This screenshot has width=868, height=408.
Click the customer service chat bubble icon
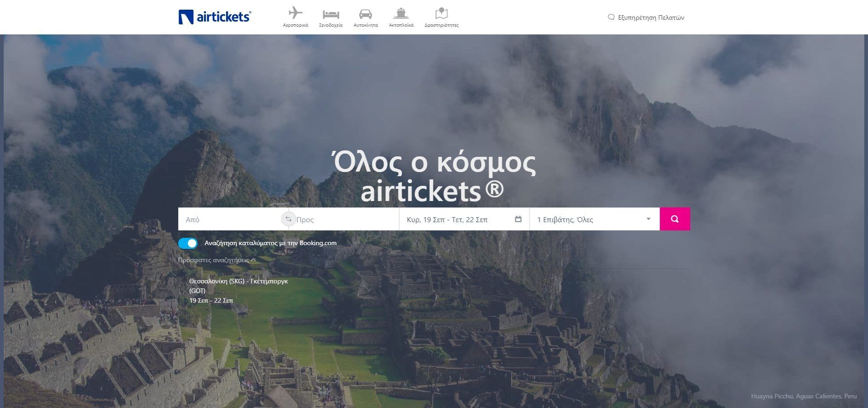(x=611, y=17)
